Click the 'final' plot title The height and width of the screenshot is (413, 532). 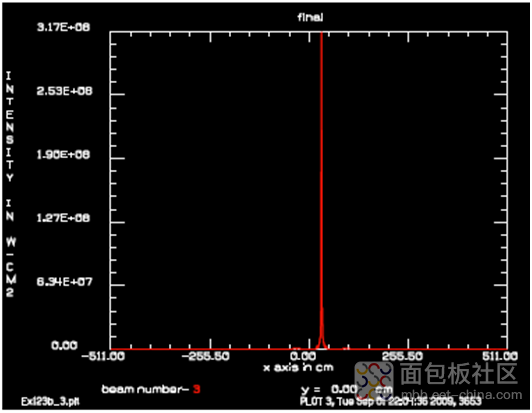(x=310, y=17)
